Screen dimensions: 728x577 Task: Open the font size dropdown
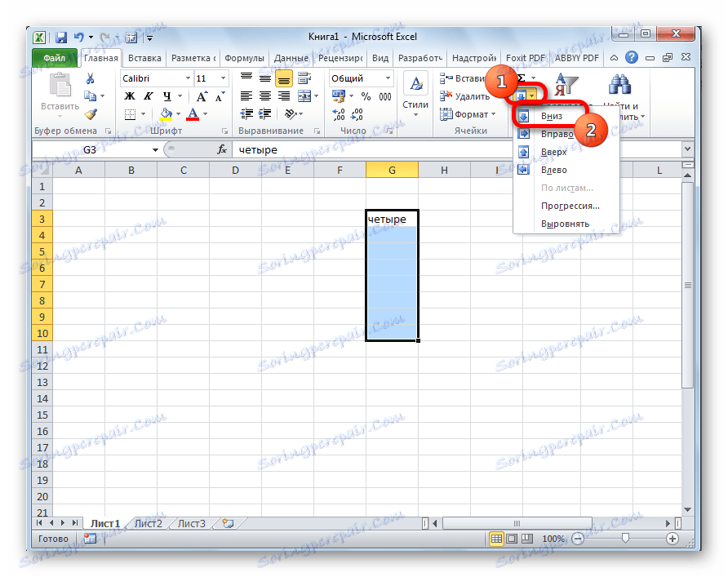click(x=224, y=78)
